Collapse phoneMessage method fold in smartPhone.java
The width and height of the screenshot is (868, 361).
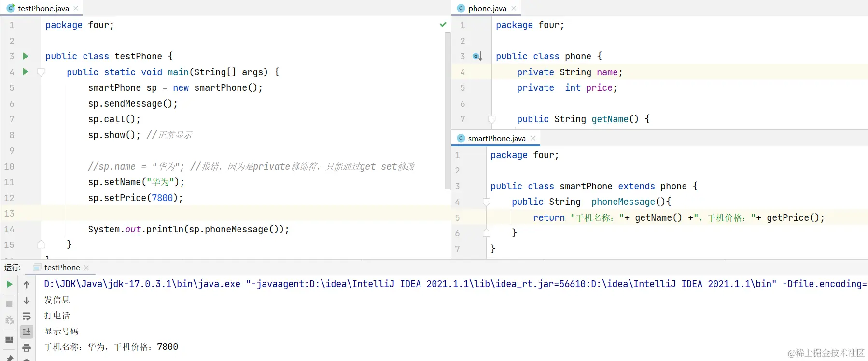pos(487,202)
